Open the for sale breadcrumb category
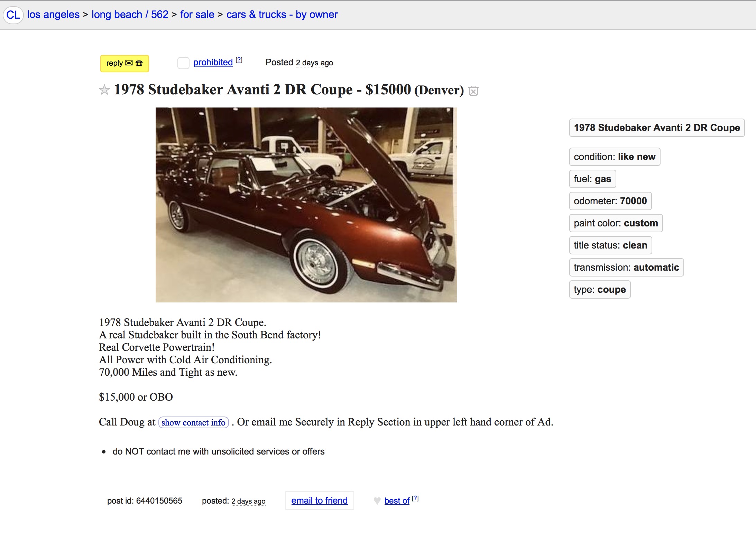The image size is (756, 533). [x=197, y=15]
